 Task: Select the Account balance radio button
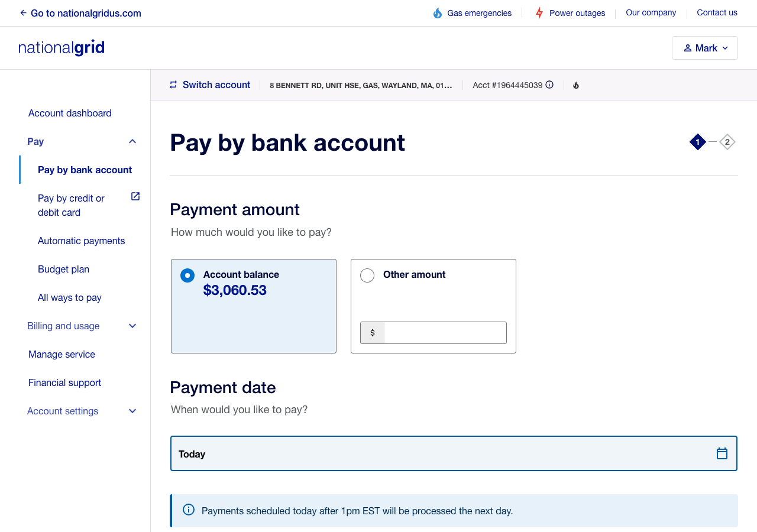[187, 275]
